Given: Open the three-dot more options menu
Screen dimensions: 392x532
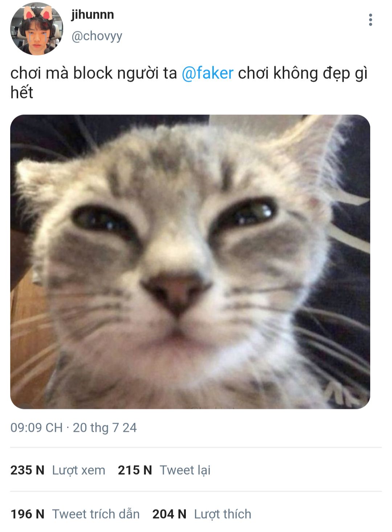Looking at the screenshot, I should point(370,20).
